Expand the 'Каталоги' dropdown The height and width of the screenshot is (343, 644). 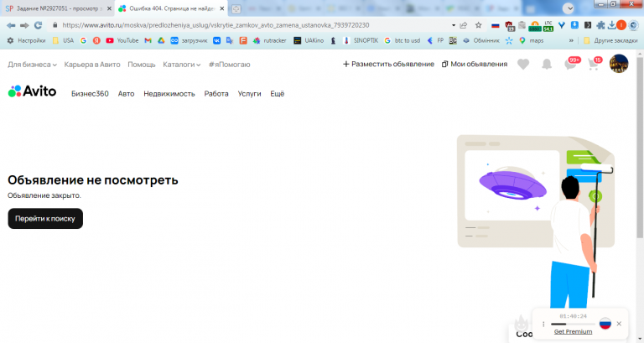coord(181,65)
